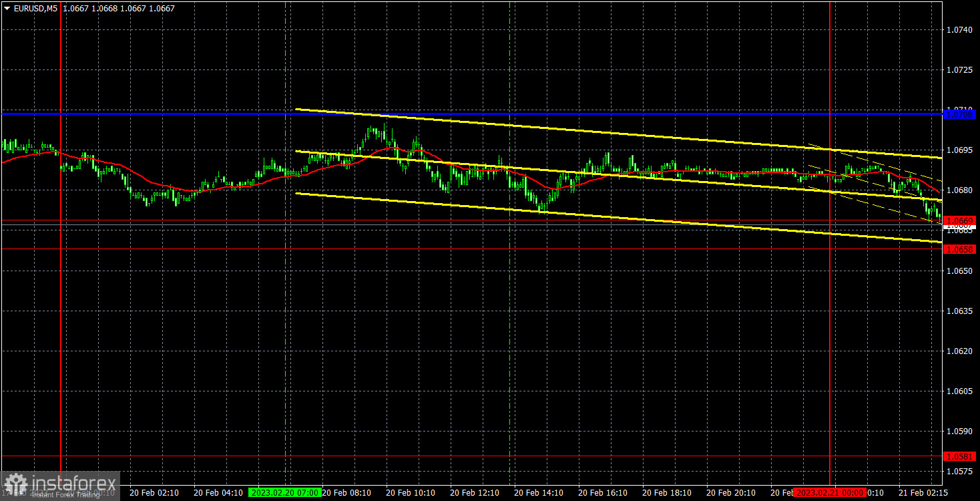Open the chart menu triangle beside EURUSD,M5
The height and width of the screenshot is (501, 980).
click(x=7, y=9)
